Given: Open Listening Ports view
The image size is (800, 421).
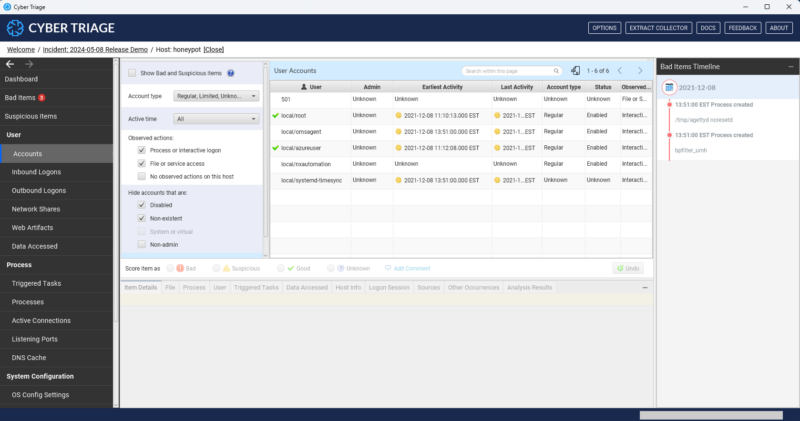Looking at the screenshot, I should tap(35, 339).
